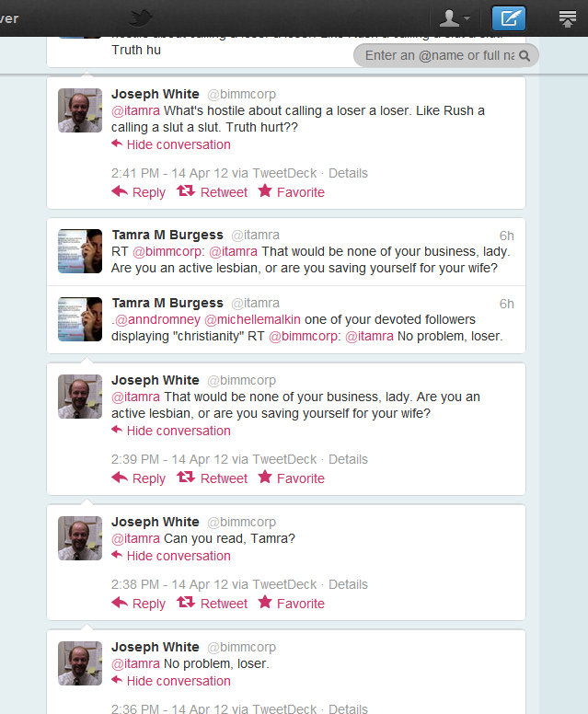
Task: Click the search magnifier icon
Action: 525,55
